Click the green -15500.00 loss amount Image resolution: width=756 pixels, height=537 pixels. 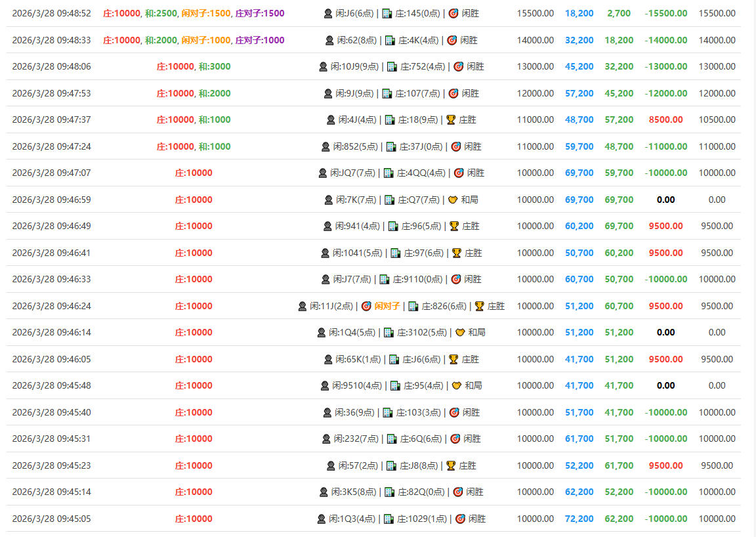665,14
